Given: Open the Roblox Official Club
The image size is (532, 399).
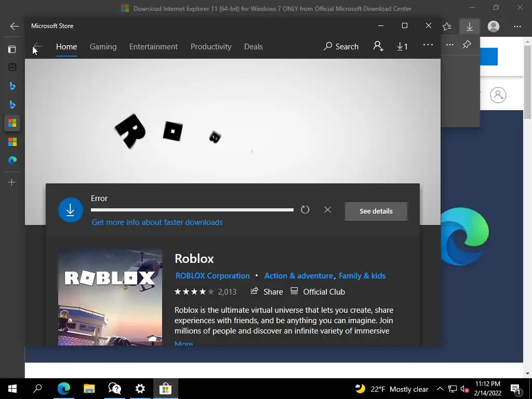Looking at the screenshot, I should [x=317, y=291].
